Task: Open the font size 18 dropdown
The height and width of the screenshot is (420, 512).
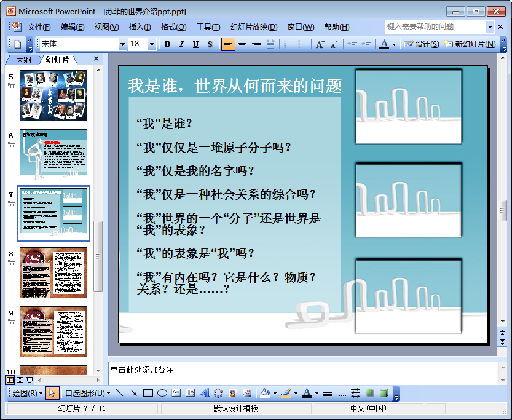Action: click(x=152, y=44)
